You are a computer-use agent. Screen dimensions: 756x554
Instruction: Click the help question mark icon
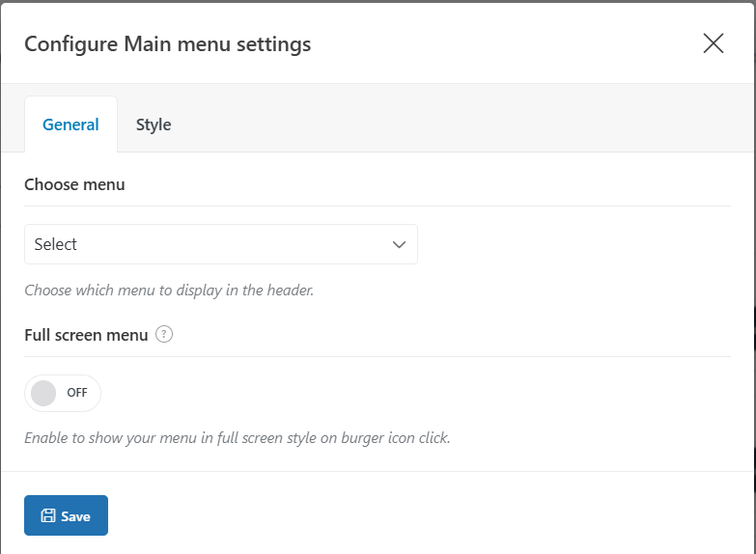point(164,335)
